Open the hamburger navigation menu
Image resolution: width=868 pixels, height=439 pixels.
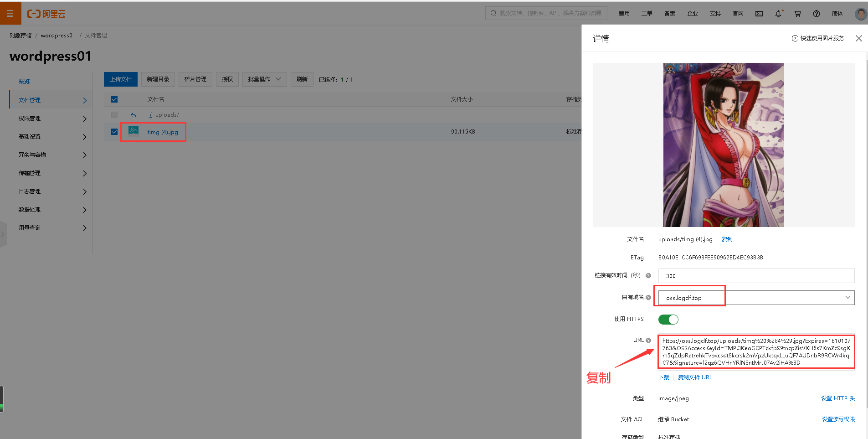click(x=10, y=13)
